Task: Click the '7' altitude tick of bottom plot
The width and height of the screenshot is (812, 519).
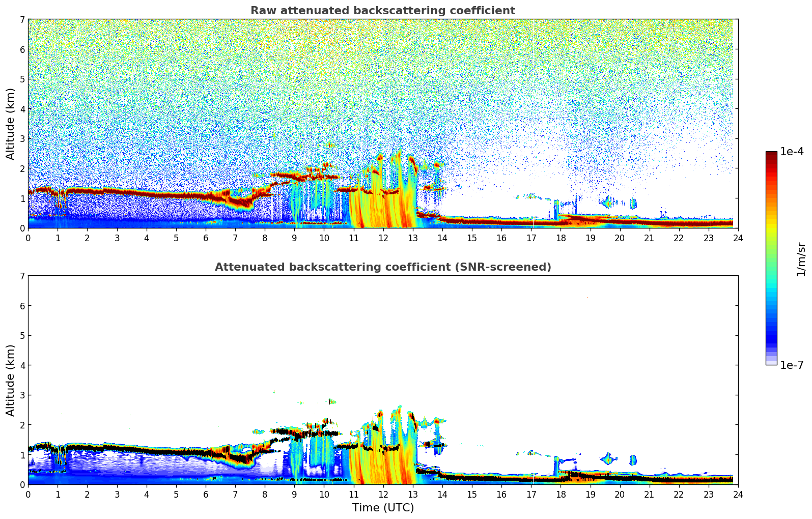Action: 22,276
